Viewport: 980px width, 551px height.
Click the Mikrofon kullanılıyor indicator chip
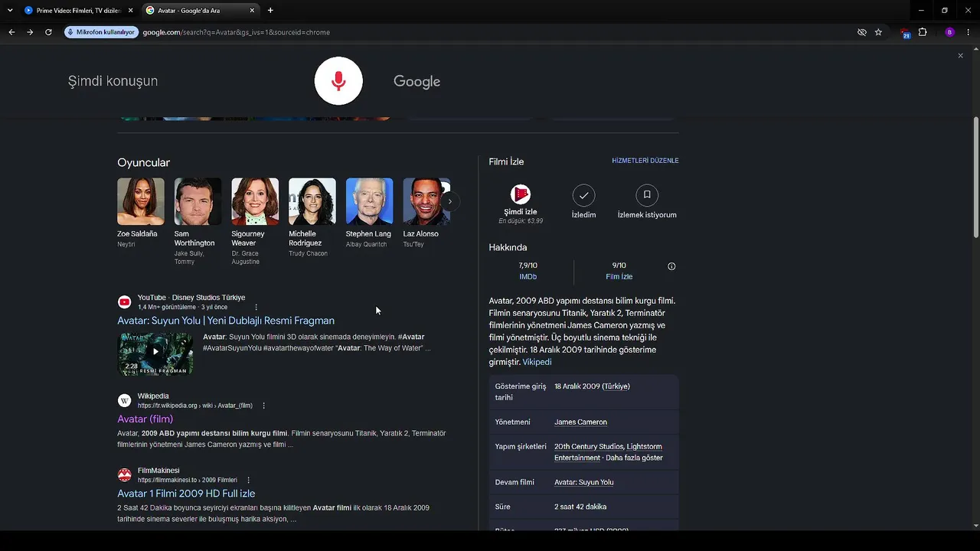(x=101, y=32)
